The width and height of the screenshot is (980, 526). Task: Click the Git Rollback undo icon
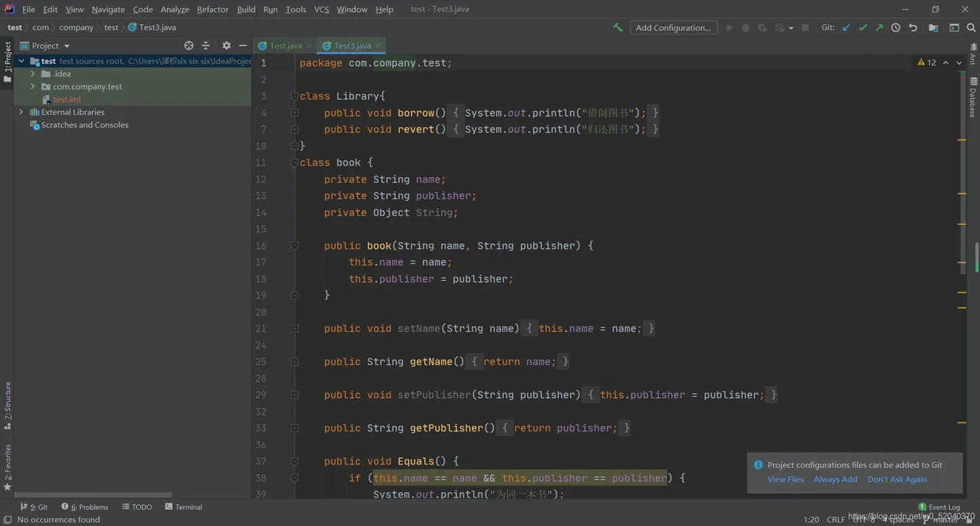[913, 27]
